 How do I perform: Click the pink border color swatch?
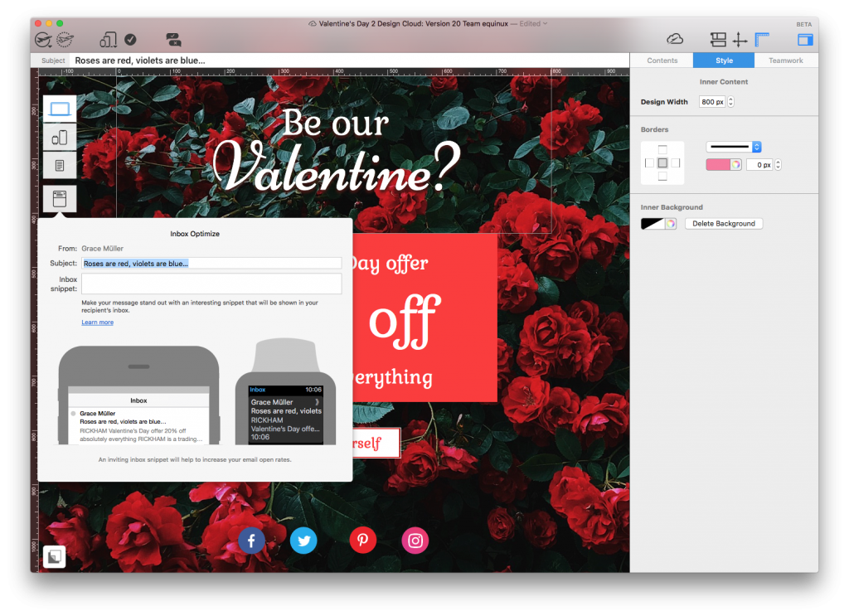pos(718,164)
